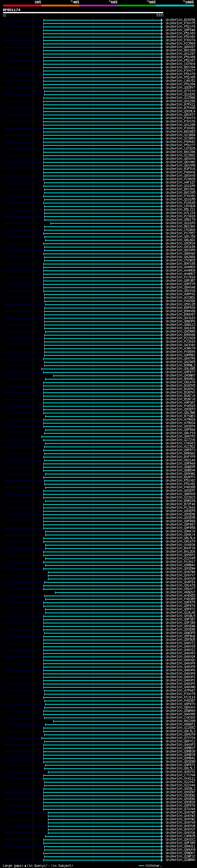Click the shortened alignment bar for UniRef100_A6N2U7
Viewport: 197px width, 868px height.
click(109, 592)
